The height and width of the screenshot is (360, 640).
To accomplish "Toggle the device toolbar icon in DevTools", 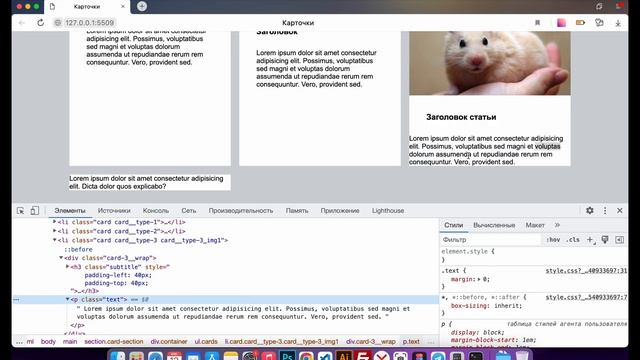I will pos(35,211).
